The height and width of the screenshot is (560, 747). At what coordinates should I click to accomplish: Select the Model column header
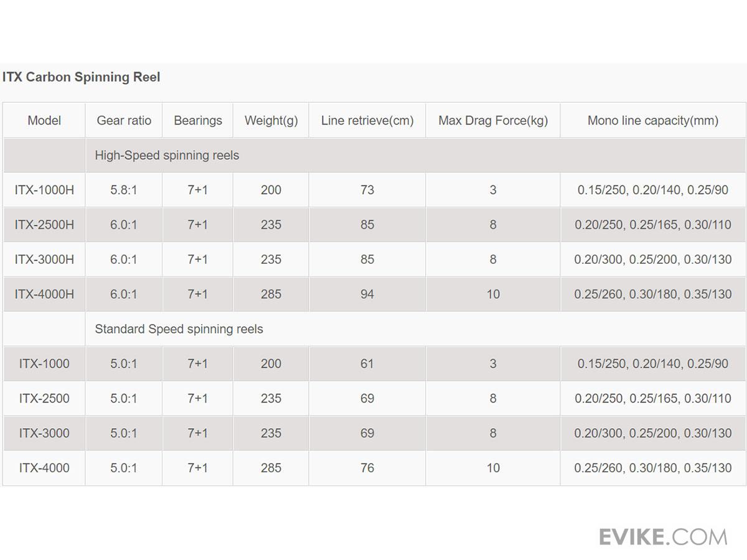click(44, 121)
